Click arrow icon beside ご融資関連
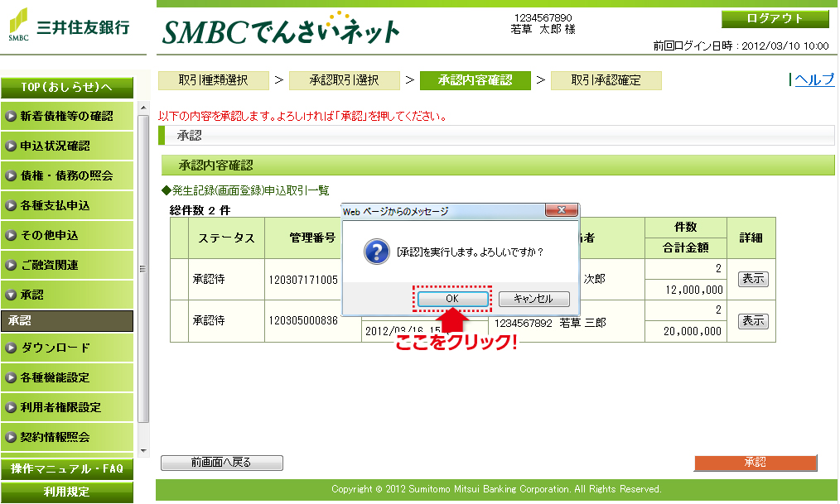840x504 pixels. coord(11,265)
